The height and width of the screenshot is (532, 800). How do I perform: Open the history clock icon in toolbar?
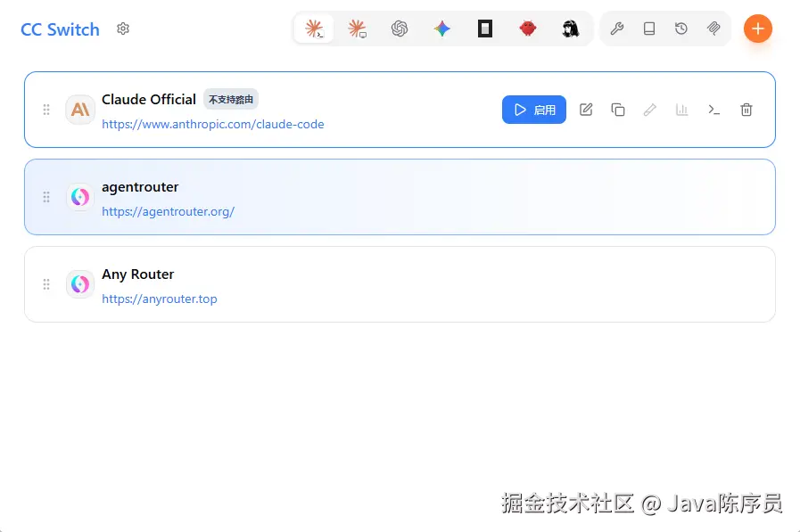(x=681, y=29)
